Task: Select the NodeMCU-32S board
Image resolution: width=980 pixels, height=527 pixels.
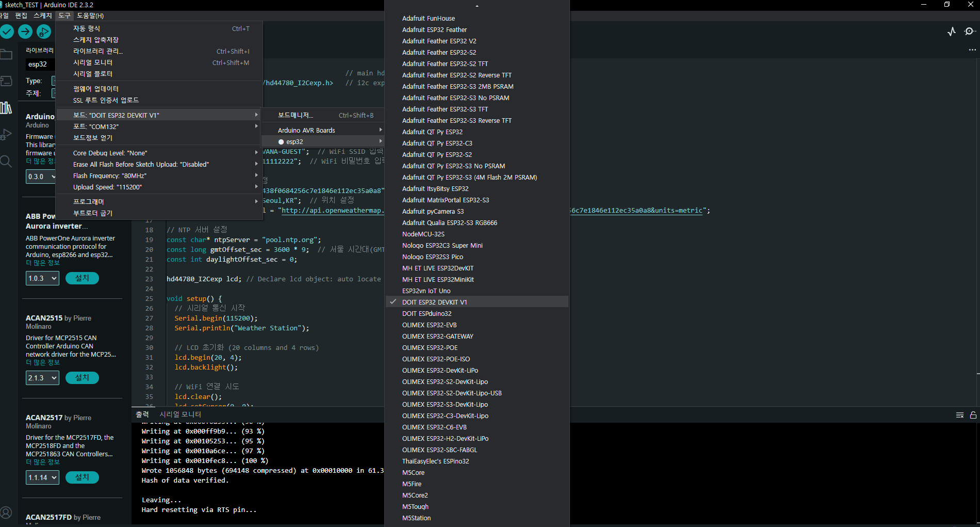Action: tap(477, 234)
